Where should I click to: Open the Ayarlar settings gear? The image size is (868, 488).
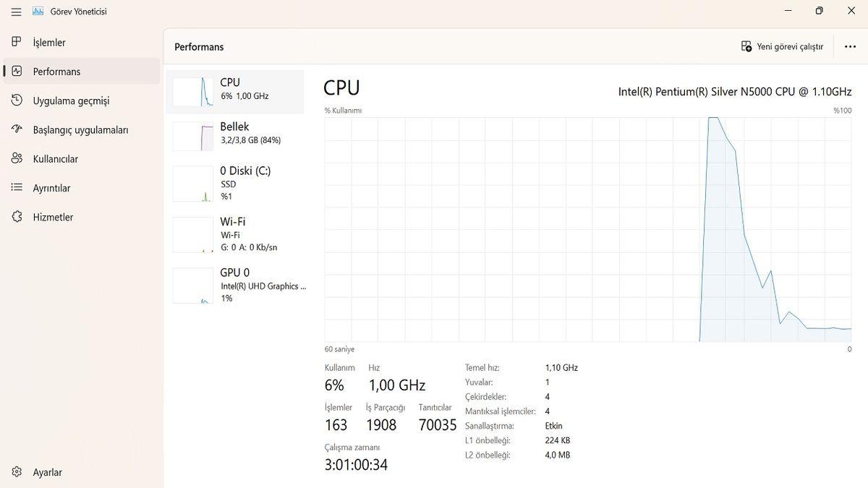(x=17, y=472)
